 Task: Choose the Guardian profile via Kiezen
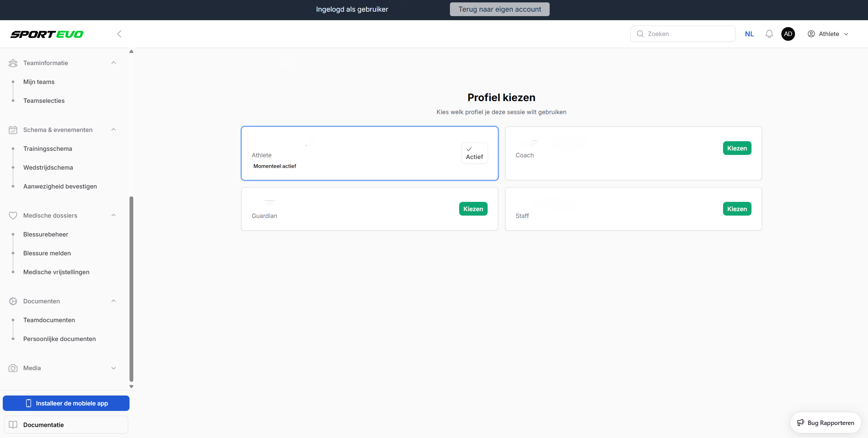473,209
